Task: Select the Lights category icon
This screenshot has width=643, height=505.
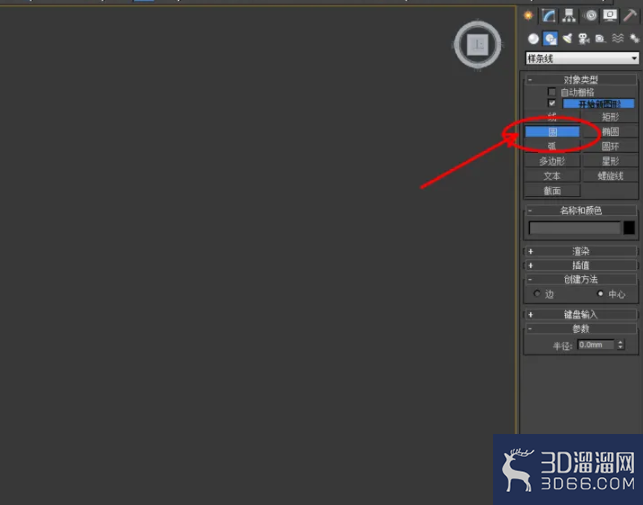Action: [567, 39]
